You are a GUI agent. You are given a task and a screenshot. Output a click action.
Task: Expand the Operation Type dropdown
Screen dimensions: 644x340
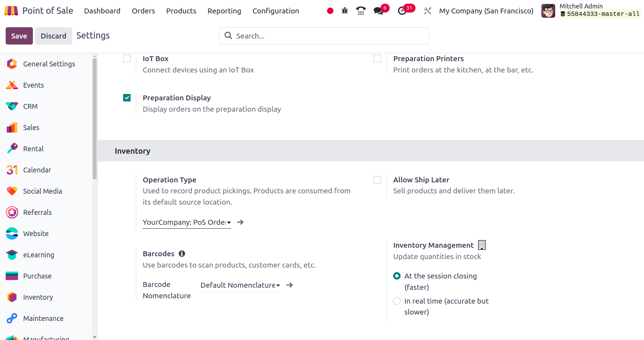(186, 222)
